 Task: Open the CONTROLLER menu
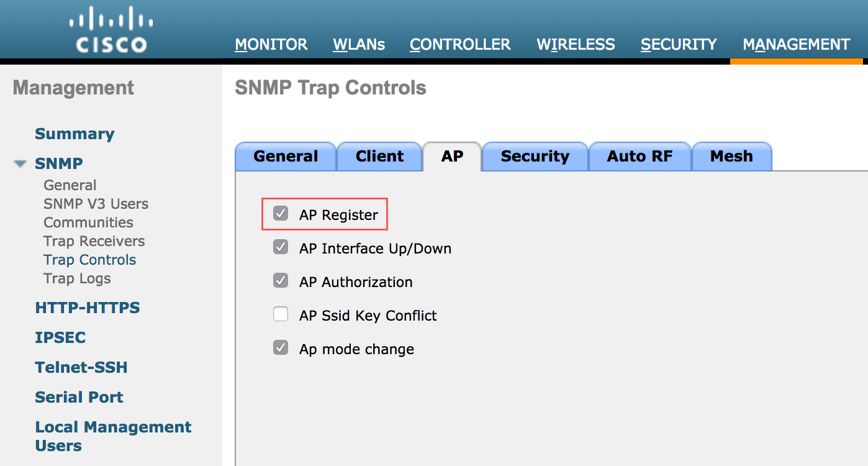(460, 45)
